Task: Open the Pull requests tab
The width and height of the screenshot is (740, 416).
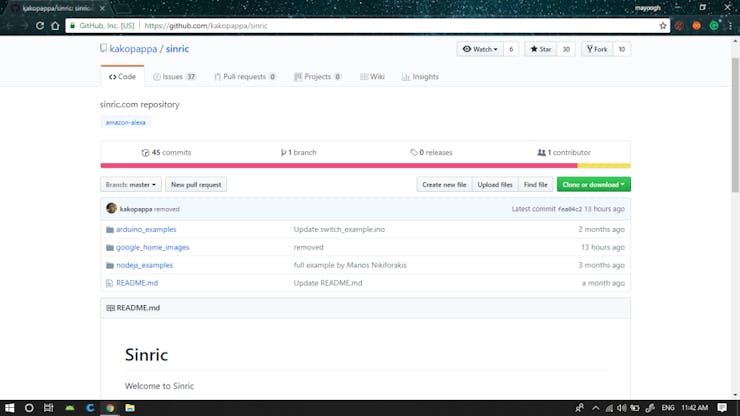Action: point(245,76)
